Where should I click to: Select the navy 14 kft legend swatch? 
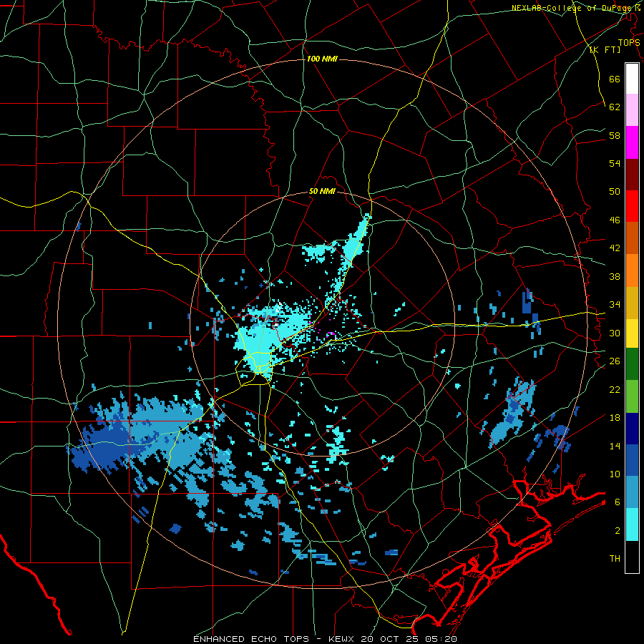632,429
